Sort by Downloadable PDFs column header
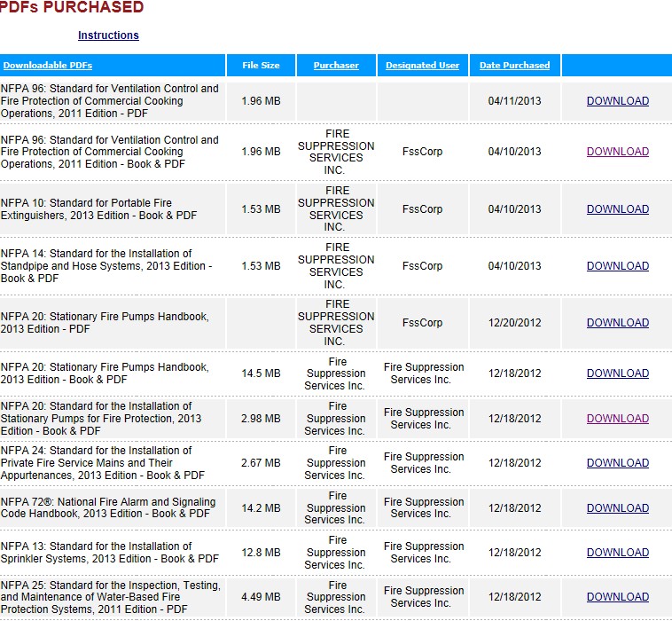Image resolution: width=672 pixels, height=621 pixels. pos(48,65)
